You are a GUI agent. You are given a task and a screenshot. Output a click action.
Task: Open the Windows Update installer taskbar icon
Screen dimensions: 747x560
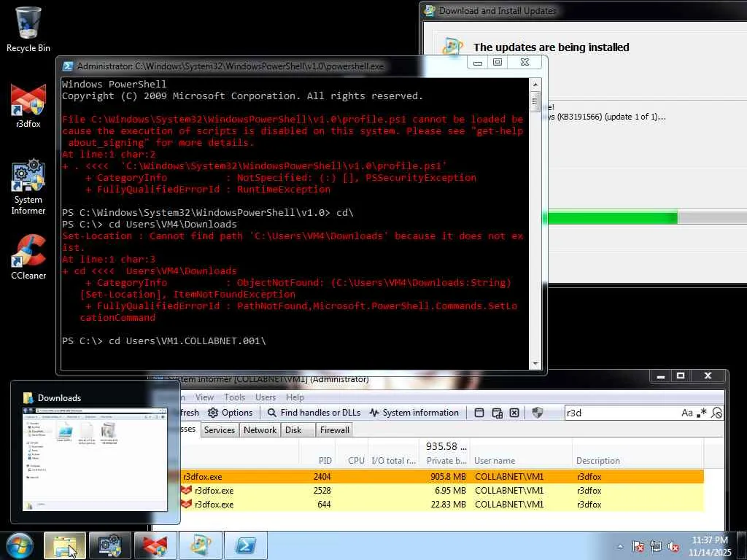point(201,545)
